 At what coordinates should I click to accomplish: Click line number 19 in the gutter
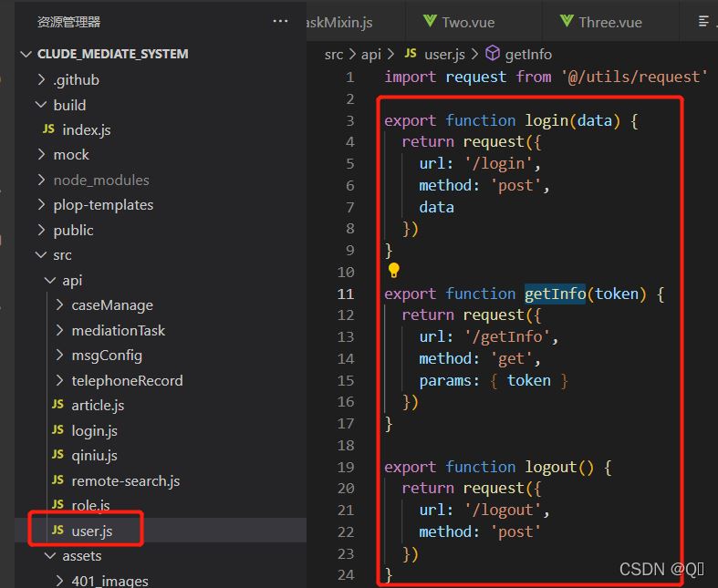[x=346, y=467]
